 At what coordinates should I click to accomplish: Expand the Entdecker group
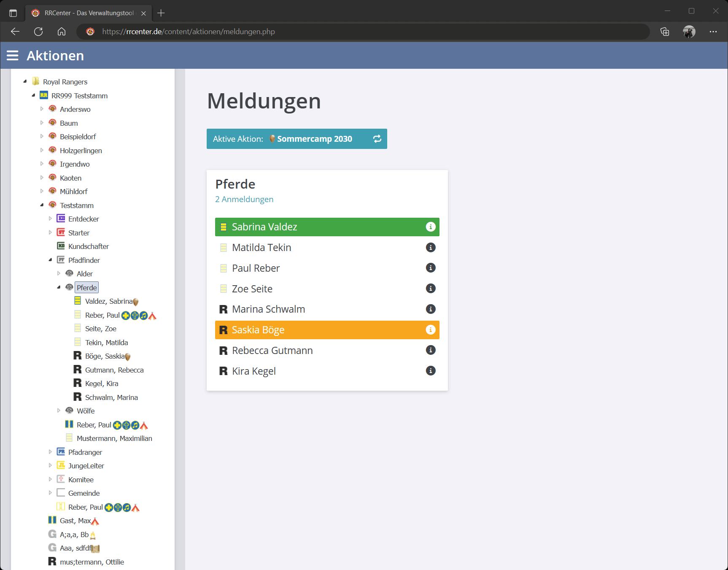tap(50, 219)
